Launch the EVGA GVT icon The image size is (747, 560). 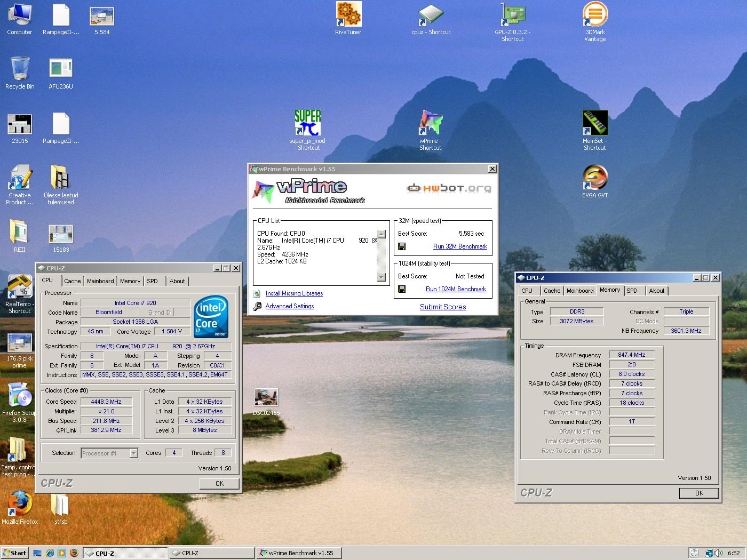coord(595,182)
